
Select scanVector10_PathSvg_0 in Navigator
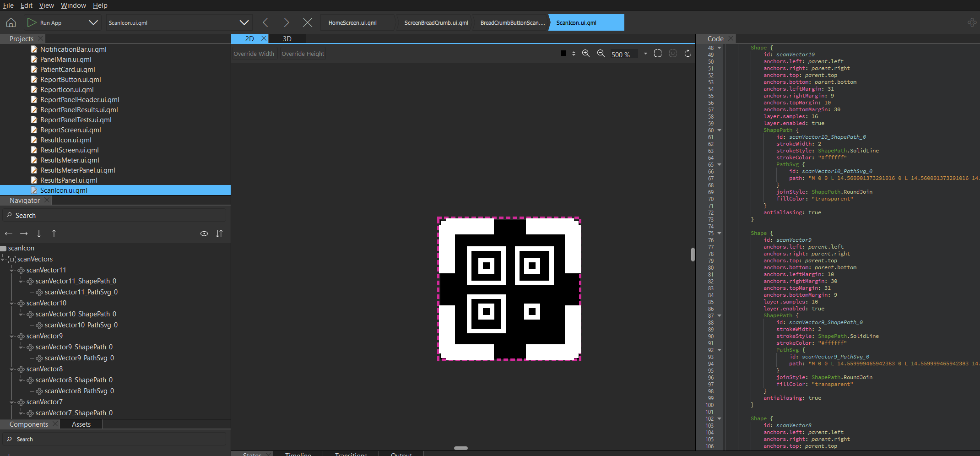pos(81,325)
